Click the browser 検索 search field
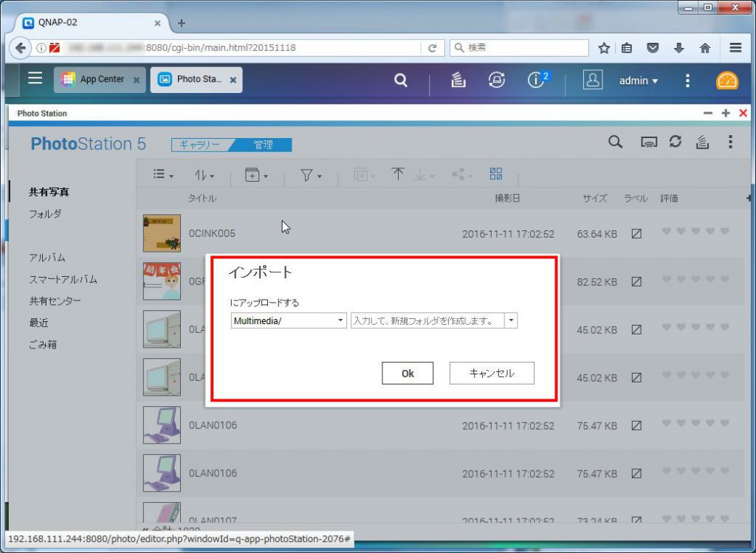 (519, 48)
